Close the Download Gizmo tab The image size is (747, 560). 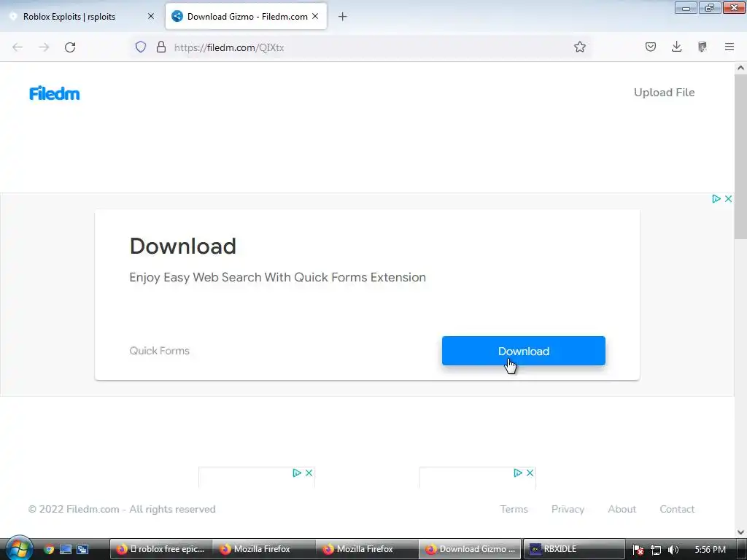tap(315, 16)
